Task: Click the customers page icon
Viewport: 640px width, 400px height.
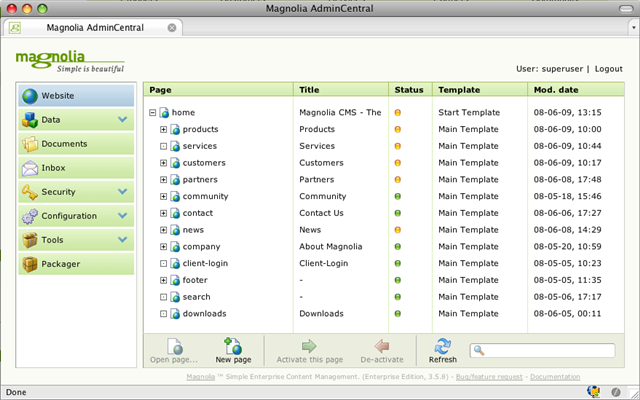Action: (175, 163)
